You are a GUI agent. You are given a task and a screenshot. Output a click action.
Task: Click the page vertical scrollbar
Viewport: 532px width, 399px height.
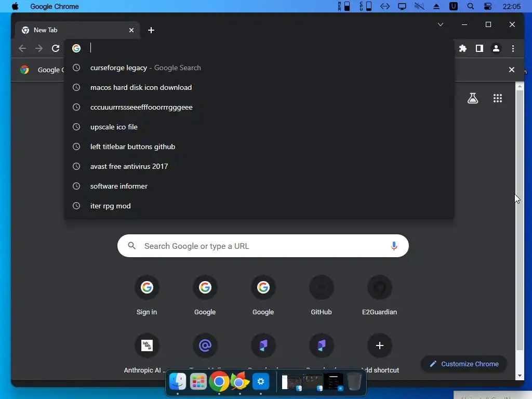pos(520,220)
